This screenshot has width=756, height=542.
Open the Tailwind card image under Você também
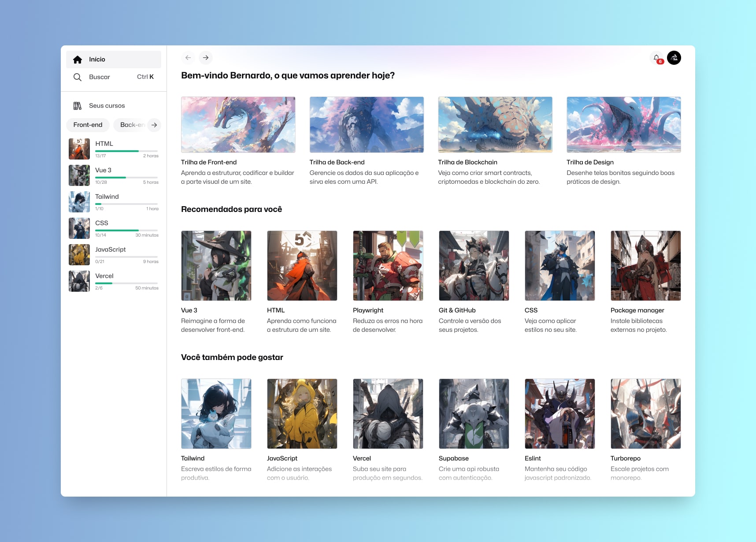216,414
